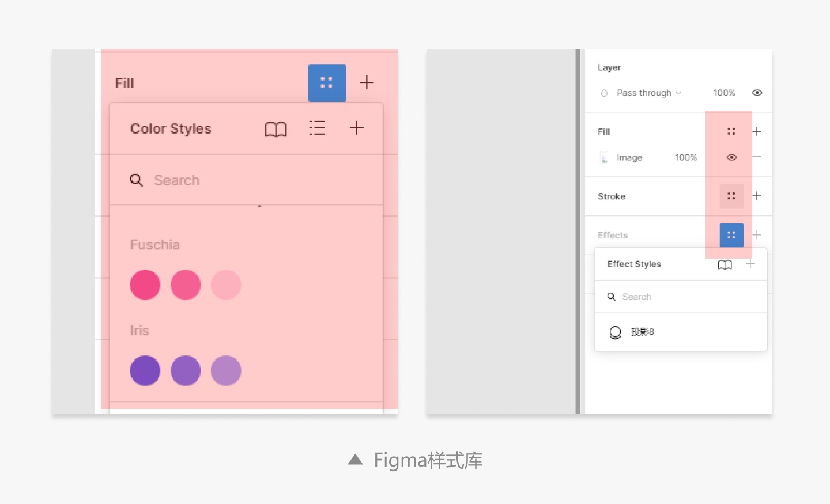Screen dimensions: 830x504
Task: Switch Color Styles to list view icon
Action: pyautogui.click(x=317, y=128)
